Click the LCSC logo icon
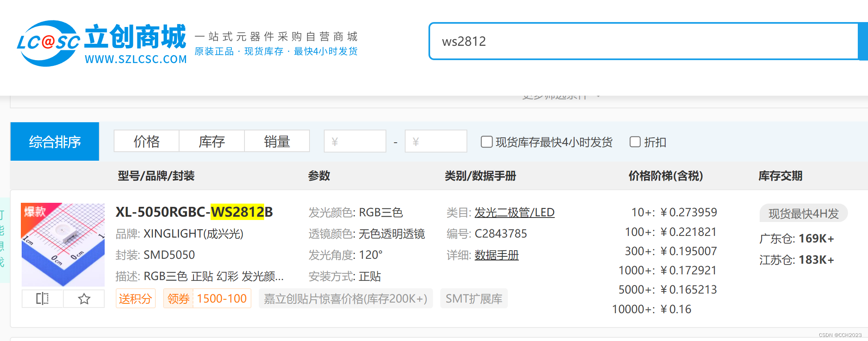Screen dimensions: 868x341 [48, 43]
